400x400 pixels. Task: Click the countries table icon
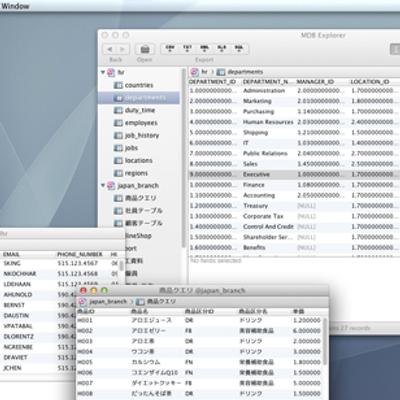(118, 85)
